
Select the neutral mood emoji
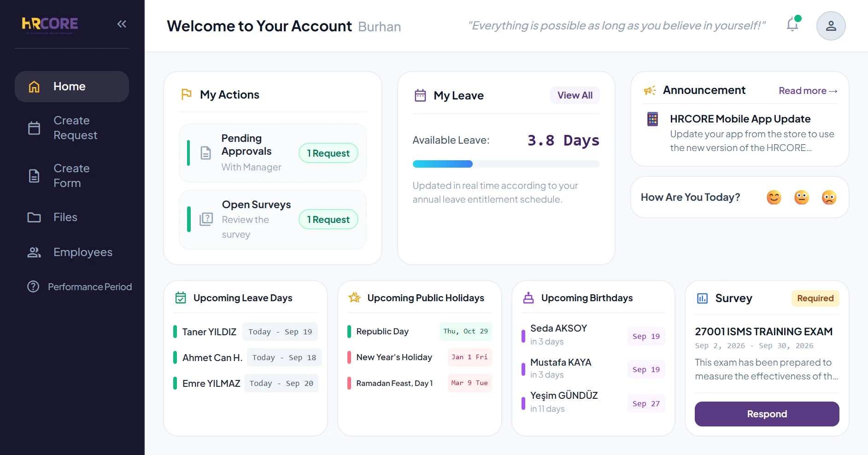pyautogui.click(x=802, y=198)
